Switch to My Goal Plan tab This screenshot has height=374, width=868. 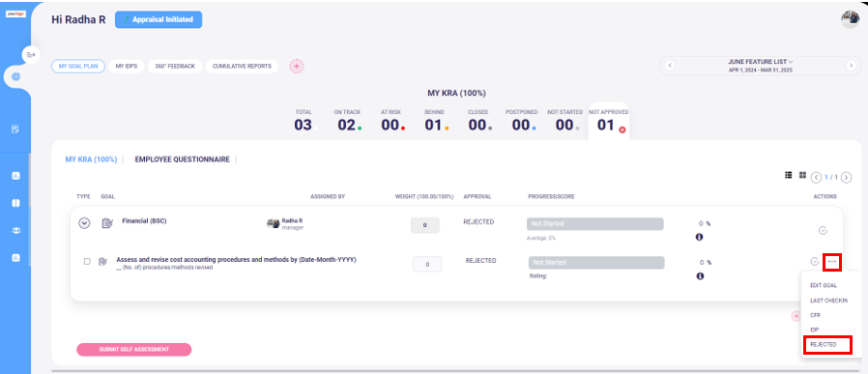pyautogui.click(x=78, y=66)
